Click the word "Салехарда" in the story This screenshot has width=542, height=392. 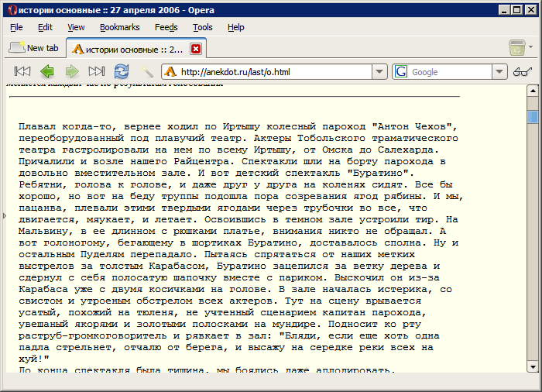tap(405, 150)
